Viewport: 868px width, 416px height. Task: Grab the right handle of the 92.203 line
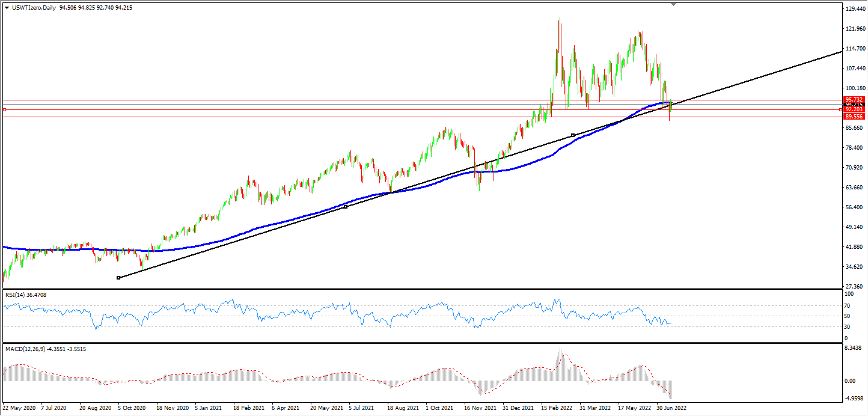coord(839,109)
